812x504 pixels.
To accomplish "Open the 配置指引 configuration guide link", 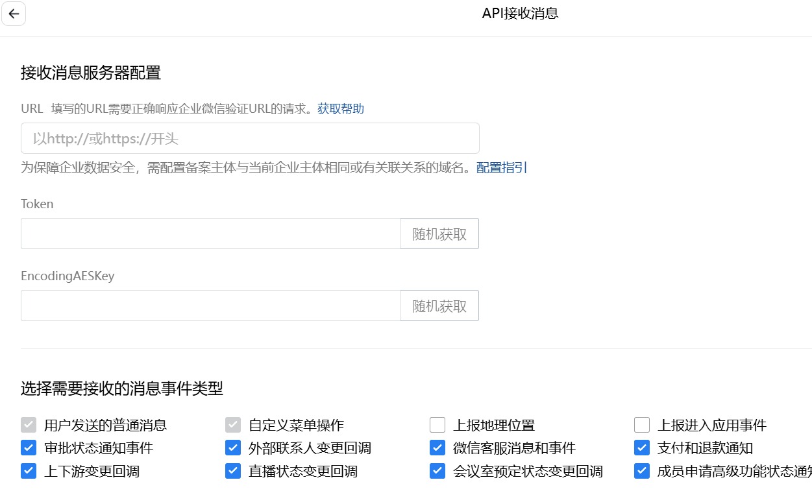I will [501, 168].
